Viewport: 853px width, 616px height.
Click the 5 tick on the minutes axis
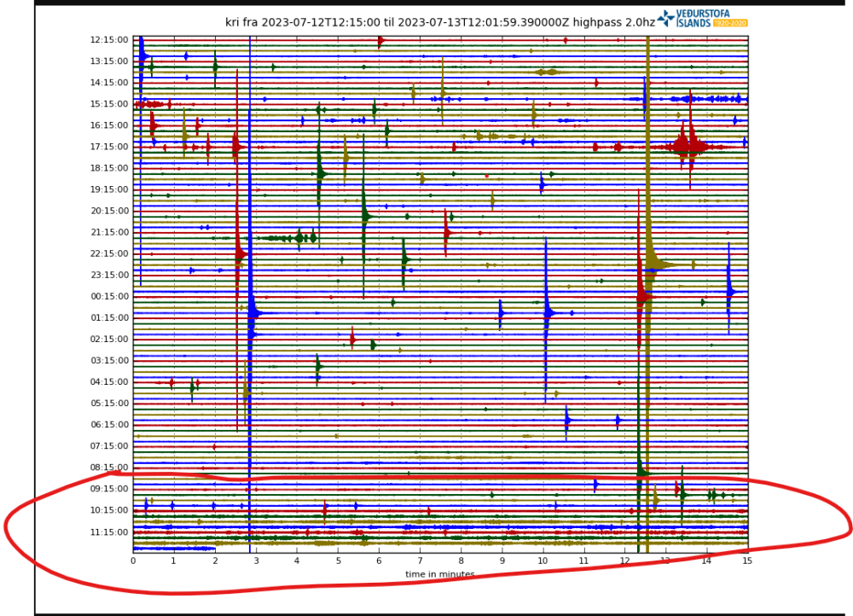(338, 561)
